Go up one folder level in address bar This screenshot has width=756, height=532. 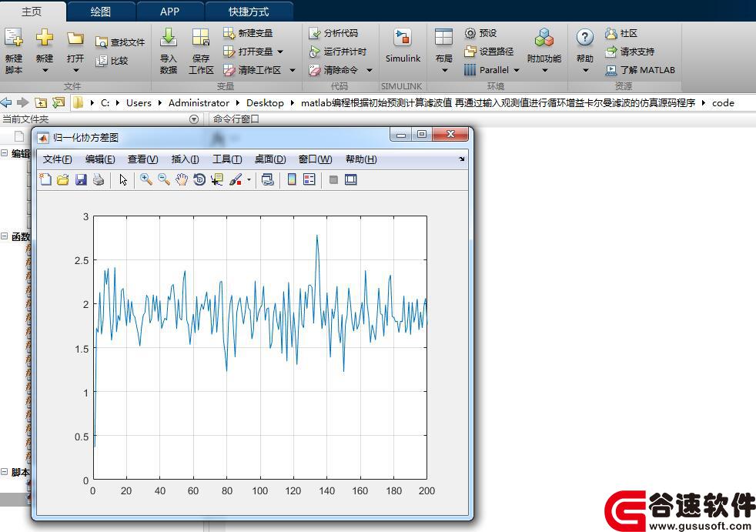point(41,102)
